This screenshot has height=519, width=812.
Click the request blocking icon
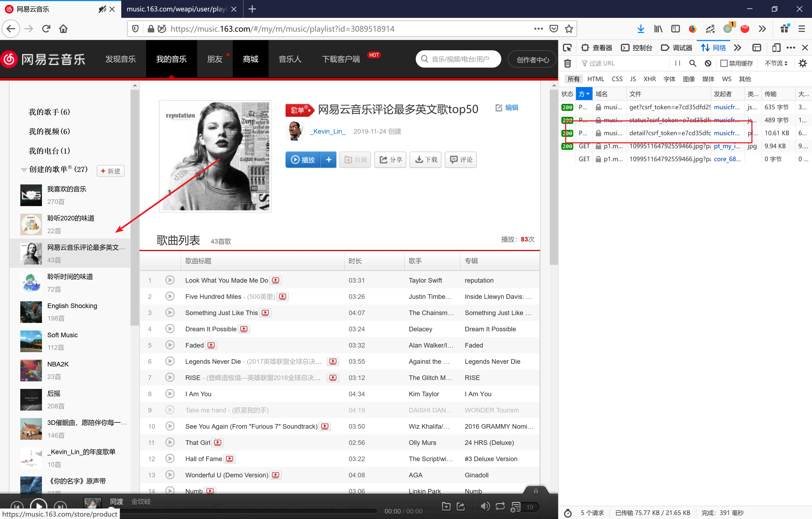pos(708,63)
